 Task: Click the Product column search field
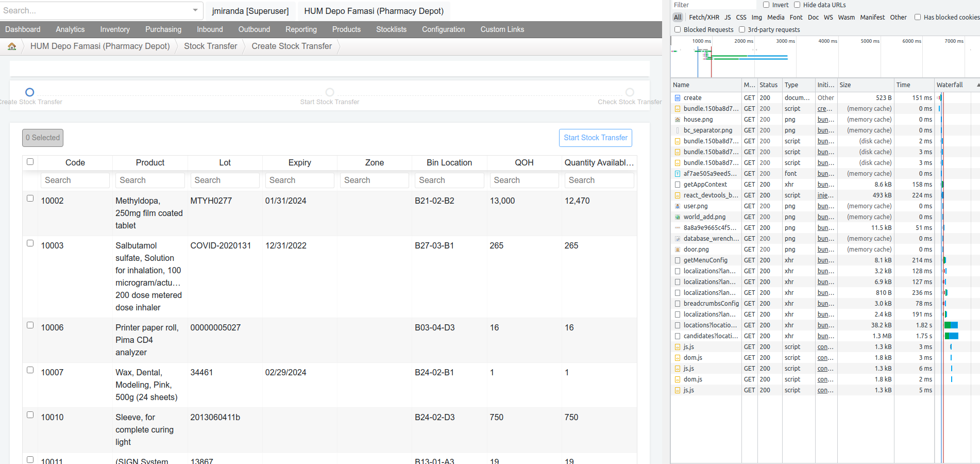point(150,180)
